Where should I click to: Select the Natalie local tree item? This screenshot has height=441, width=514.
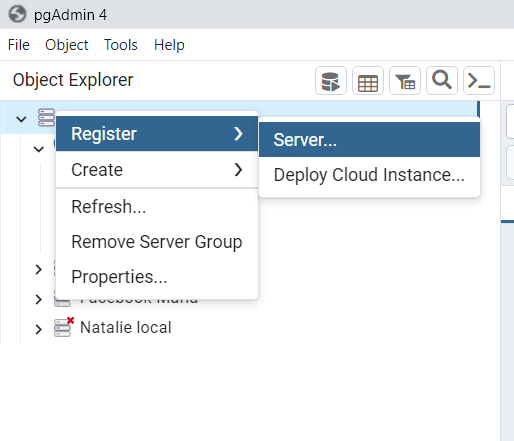[x=126, y=327]
